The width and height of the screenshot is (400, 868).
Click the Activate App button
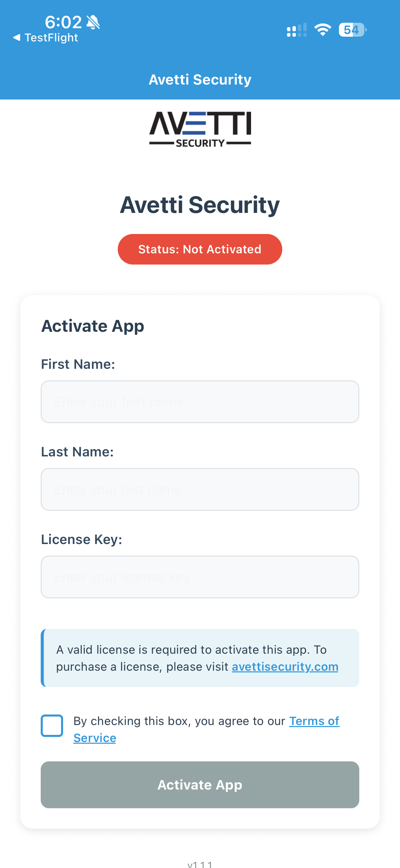(x=200, y=785)
